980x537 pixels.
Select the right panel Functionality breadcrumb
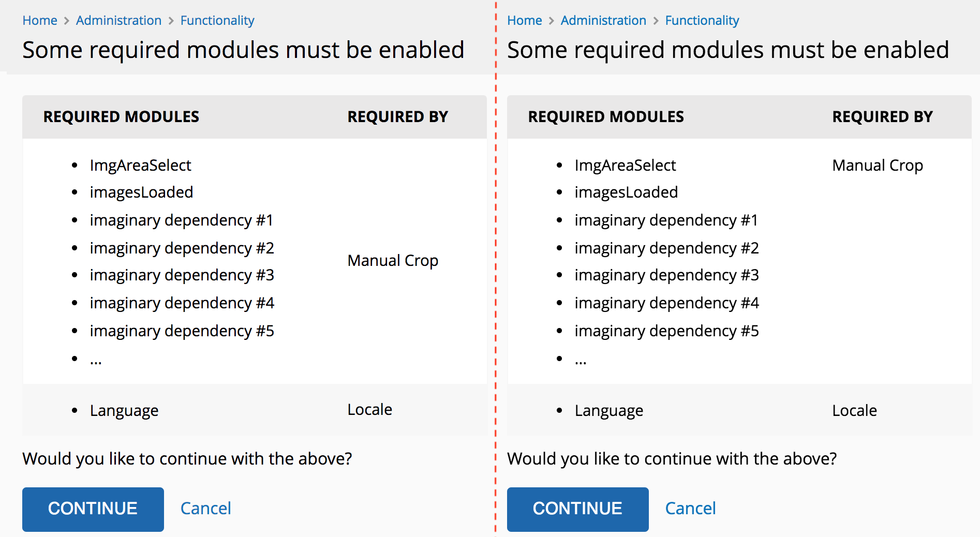click(702, 20)
